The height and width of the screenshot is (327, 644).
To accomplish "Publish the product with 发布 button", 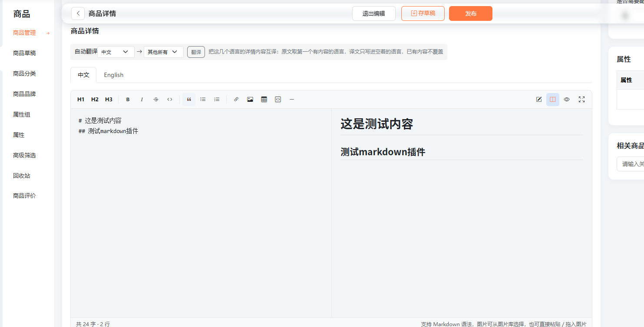I will pos(471,13).
